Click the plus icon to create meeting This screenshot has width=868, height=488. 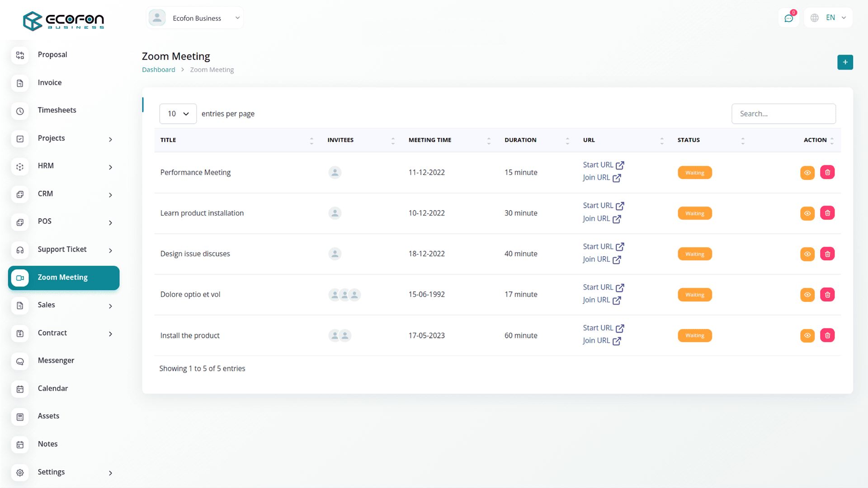click(x=845, y=62)
